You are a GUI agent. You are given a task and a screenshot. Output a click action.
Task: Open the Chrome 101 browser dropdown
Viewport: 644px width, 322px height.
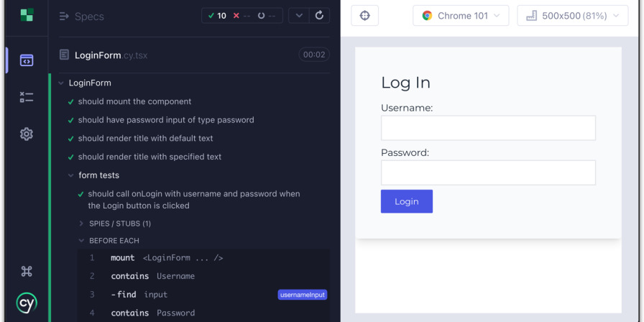[461, 16]
